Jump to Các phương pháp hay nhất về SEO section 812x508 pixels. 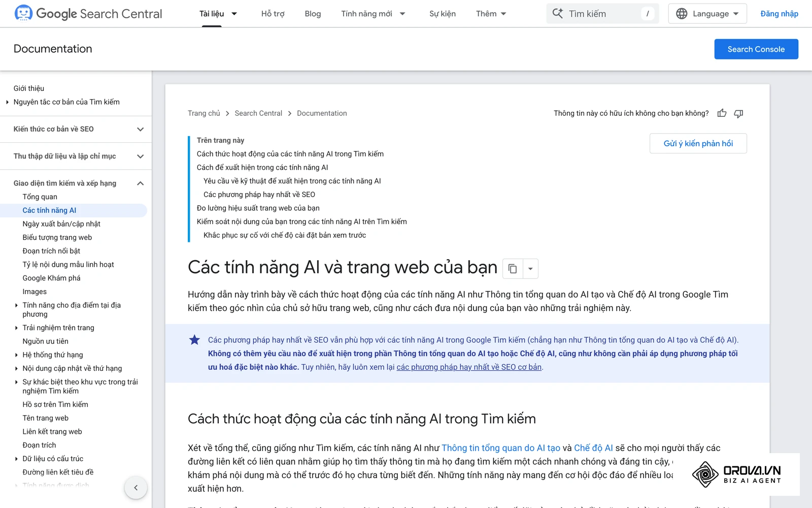point(259,195)
